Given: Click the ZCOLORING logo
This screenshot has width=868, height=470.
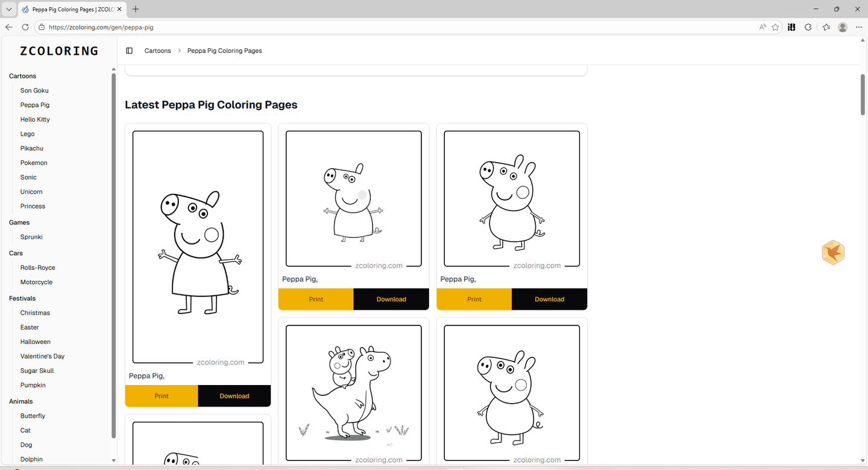Looking at the screenshot, I should [x=59, y=51].
